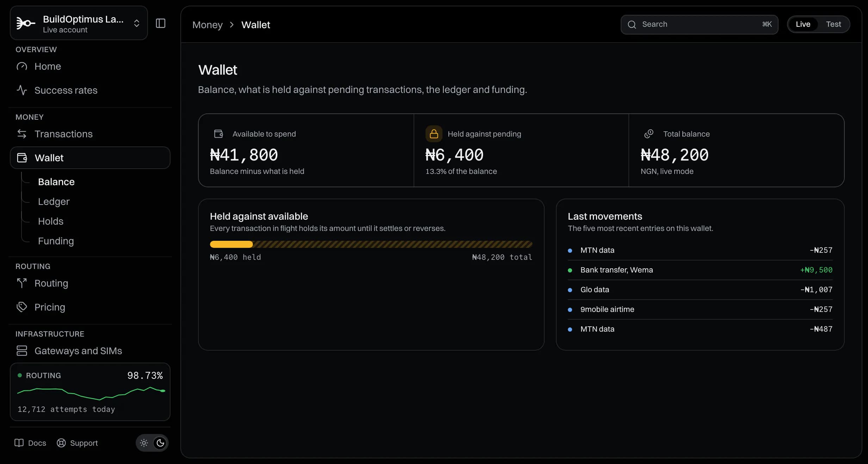Switch to dark theme moon icon
This screenshot has height=464, width=868.
(160, 443)
